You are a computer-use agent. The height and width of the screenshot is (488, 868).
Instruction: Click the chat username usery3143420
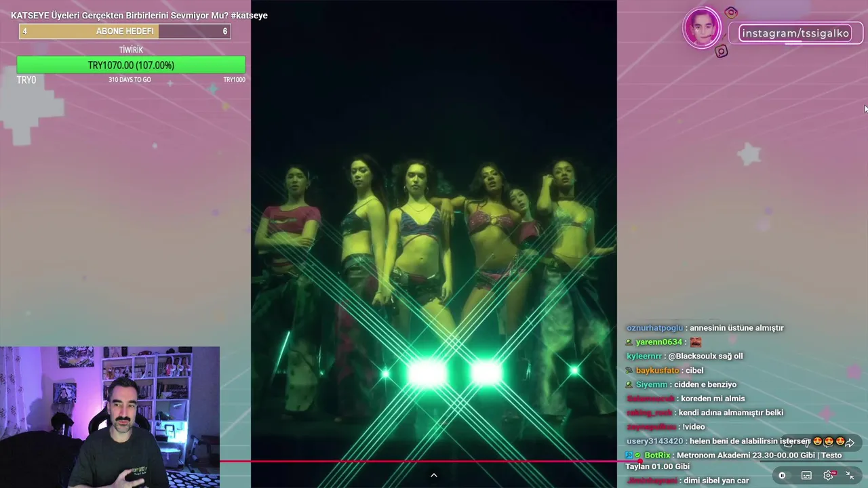[x=654, y=441]
